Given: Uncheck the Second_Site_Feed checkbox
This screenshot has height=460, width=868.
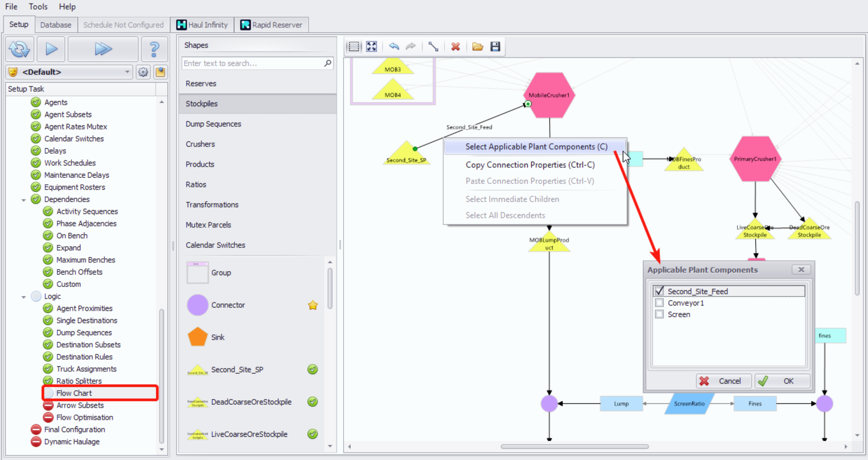Looking at the screenshot, I should click(659, 291).
